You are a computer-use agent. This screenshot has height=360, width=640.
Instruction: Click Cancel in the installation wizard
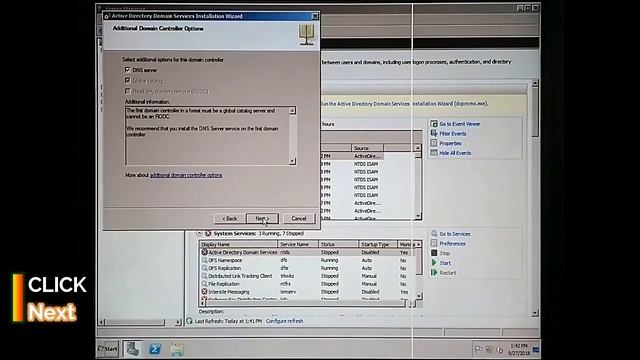pyautogui.click(x=299, y=218)
